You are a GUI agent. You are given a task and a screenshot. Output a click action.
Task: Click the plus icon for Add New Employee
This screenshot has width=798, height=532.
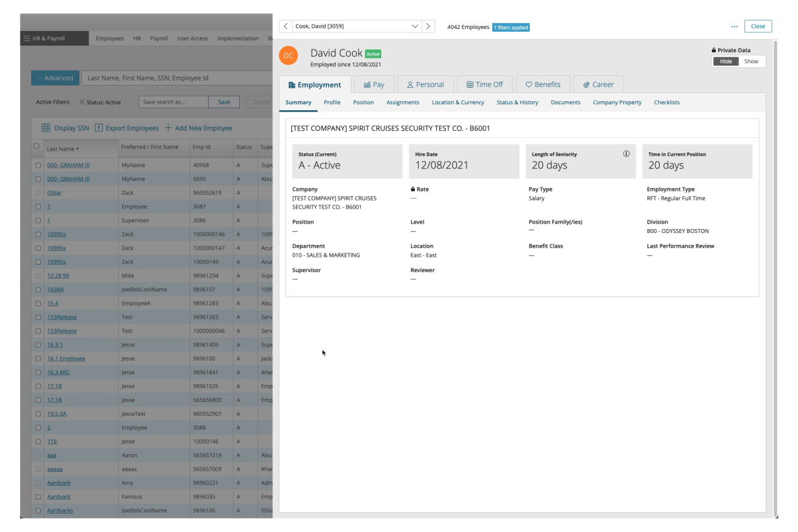tap(168, 128)
